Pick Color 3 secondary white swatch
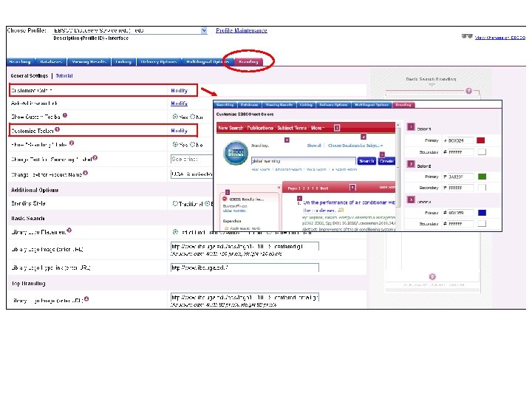The image size is (532, 399). click(x=482, y=224)
